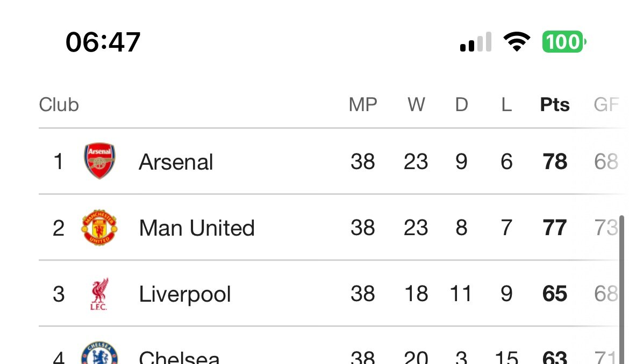Select the Pts column header
This screenshot has width=629, height=364.
[x=555, y=105]
